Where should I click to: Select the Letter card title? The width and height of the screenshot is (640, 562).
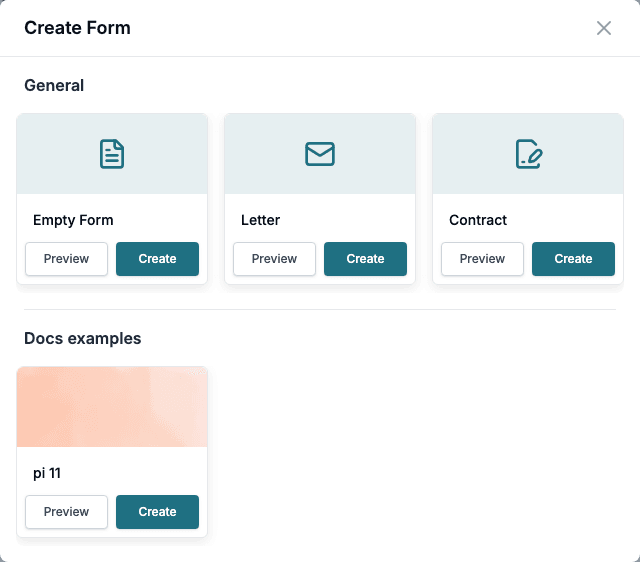[260, 220]
